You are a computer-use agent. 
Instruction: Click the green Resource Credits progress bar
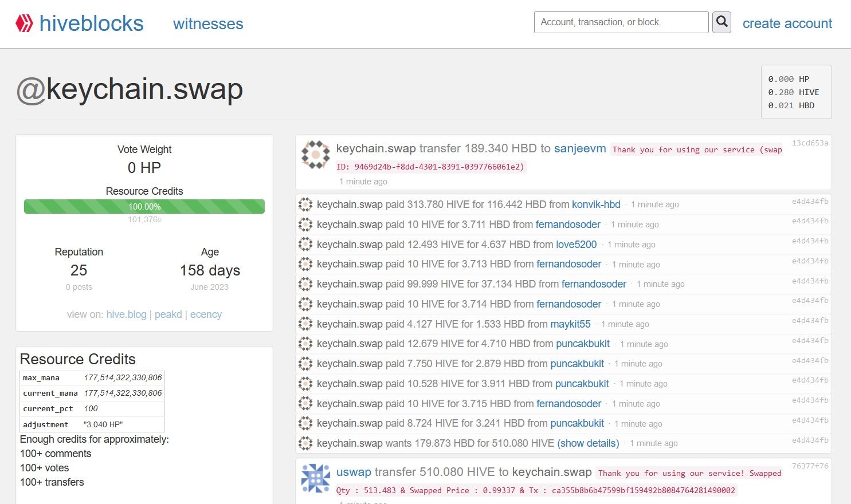click(144, 206)
